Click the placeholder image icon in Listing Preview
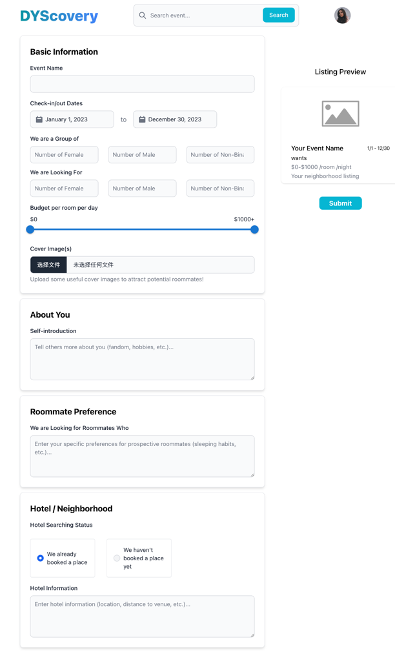 340,113
